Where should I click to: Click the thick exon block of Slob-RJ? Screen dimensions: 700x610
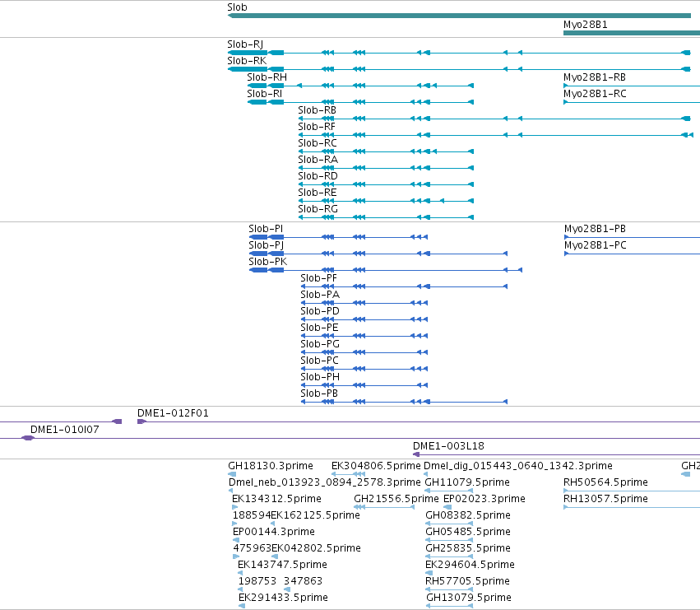248,53
